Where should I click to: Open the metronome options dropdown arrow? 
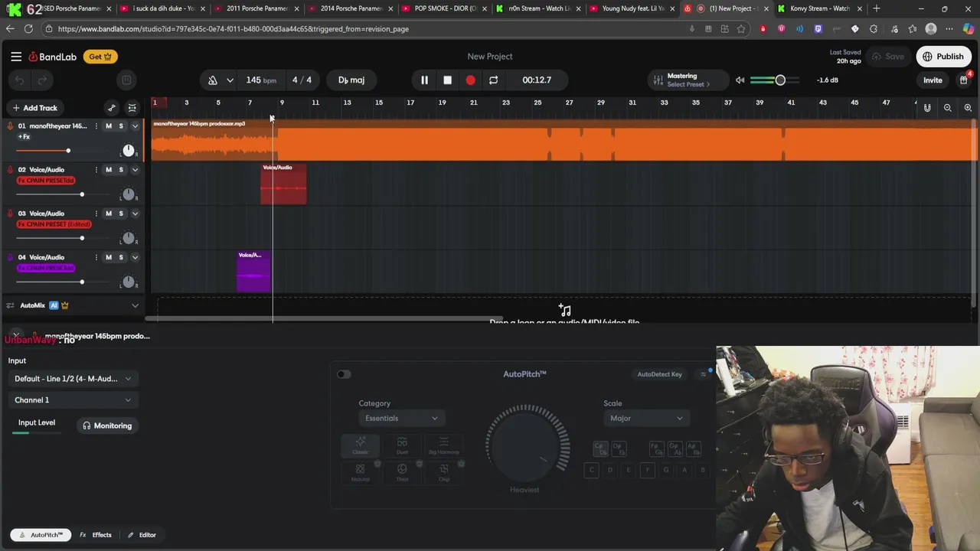pyautogui.click(x=230, y=80)
